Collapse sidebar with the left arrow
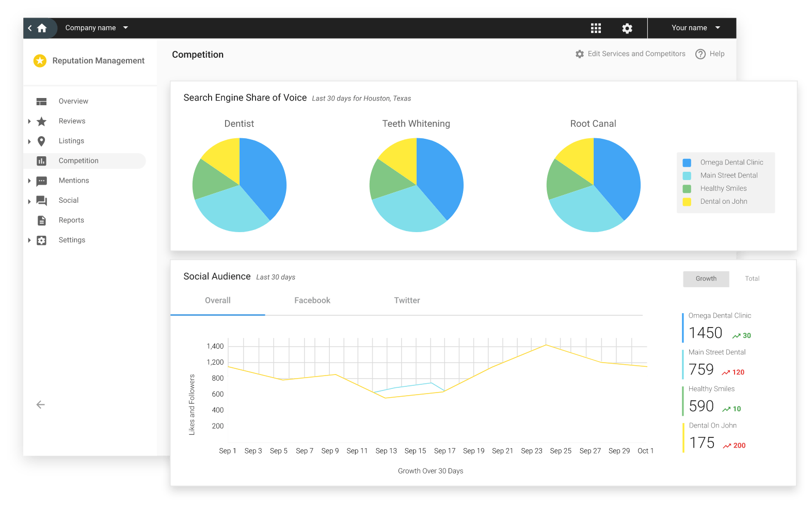 coord(40,405)
